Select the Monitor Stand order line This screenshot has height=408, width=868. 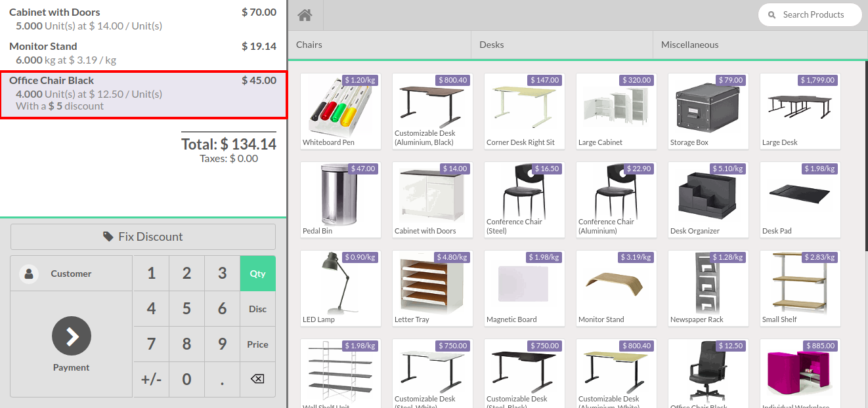click(142, 53)
